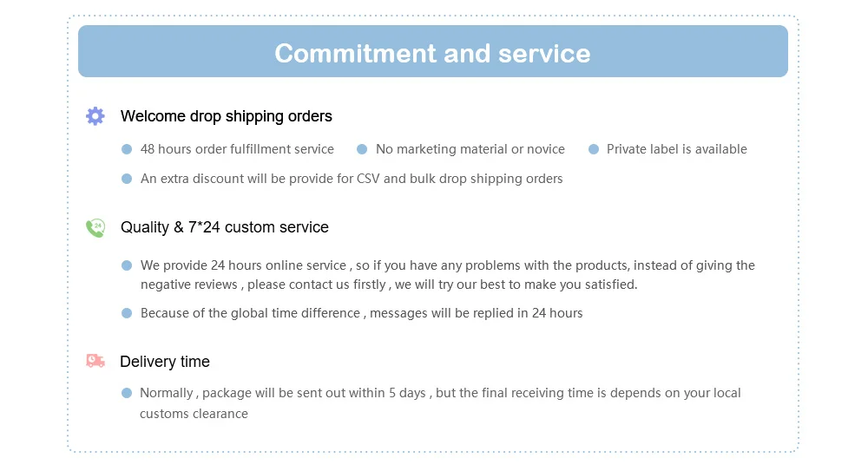868x471 pixels.
Task: Click the 'Private label is available' text
Action: [676, 149]
